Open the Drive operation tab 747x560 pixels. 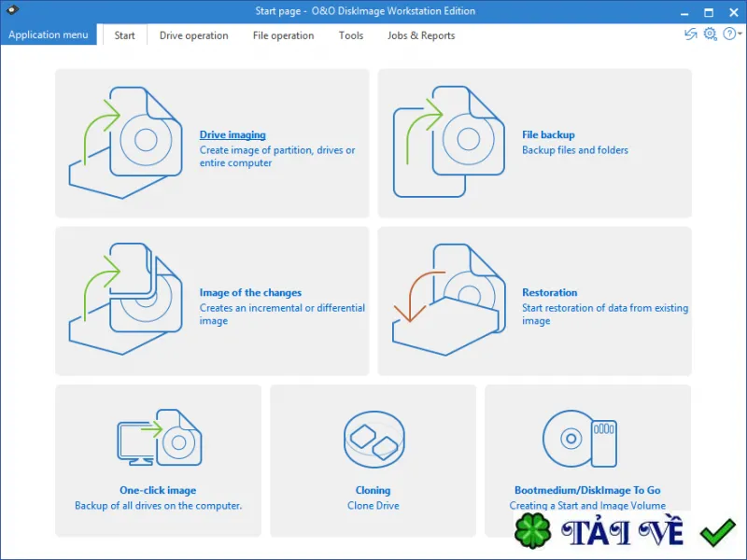193,35
